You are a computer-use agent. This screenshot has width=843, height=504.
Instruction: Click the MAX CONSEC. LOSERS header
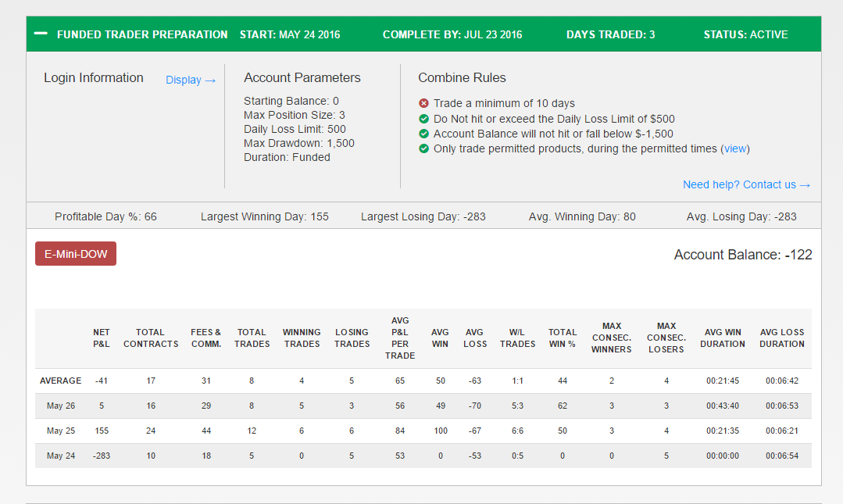pyautogui.click(x=666, y=338)
